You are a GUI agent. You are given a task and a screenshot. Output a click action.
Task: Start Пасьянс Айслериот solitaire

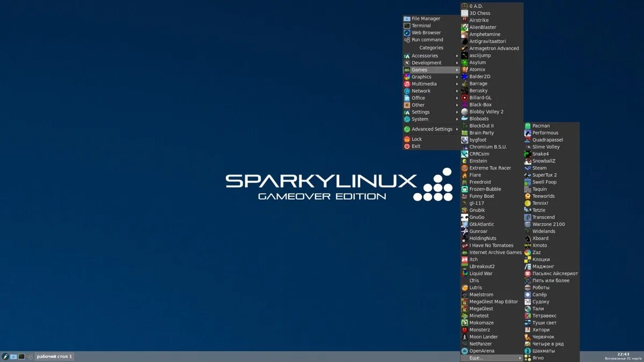point(552,274)
